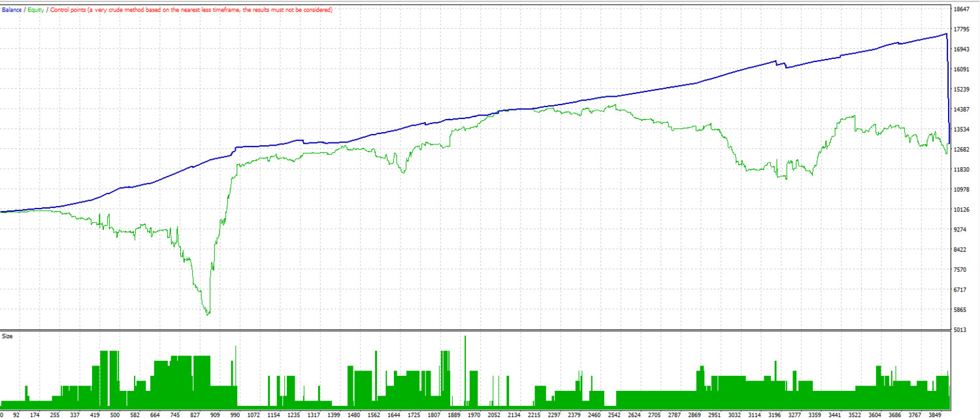This screenshot has height=419, width=980.
Task: Click the 500 trade-number label
Action: tap(115, 415)
